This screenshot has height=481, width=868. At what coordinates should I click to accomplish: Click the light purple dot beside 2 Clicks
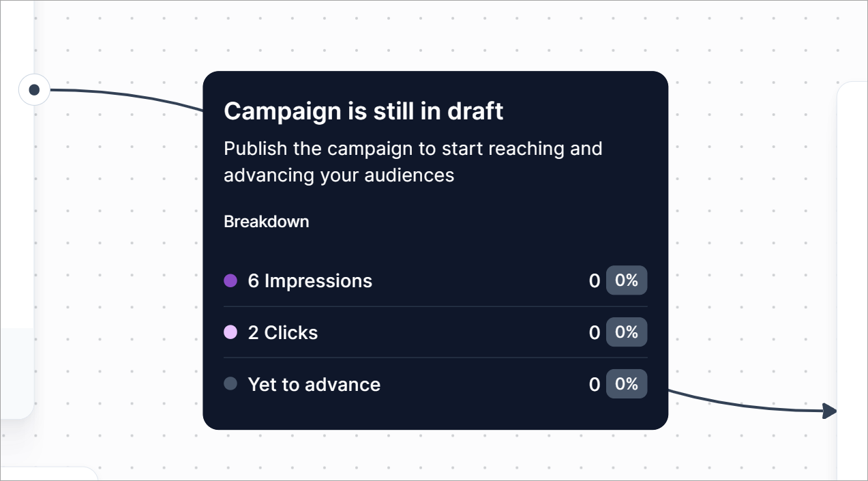(x=230, y=332)
